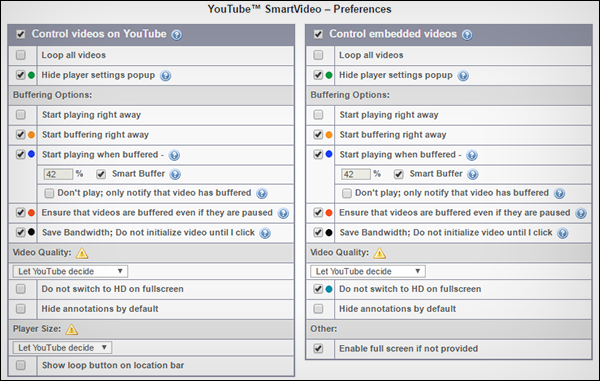Check YouTube Don't play; only notify checkbox
The height and width of the screenshot is (381, 600).
(49, 193)
